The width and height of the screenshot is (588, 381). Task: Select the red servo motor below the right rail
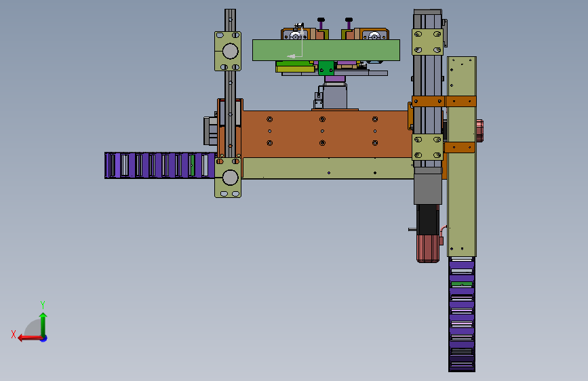428,248
